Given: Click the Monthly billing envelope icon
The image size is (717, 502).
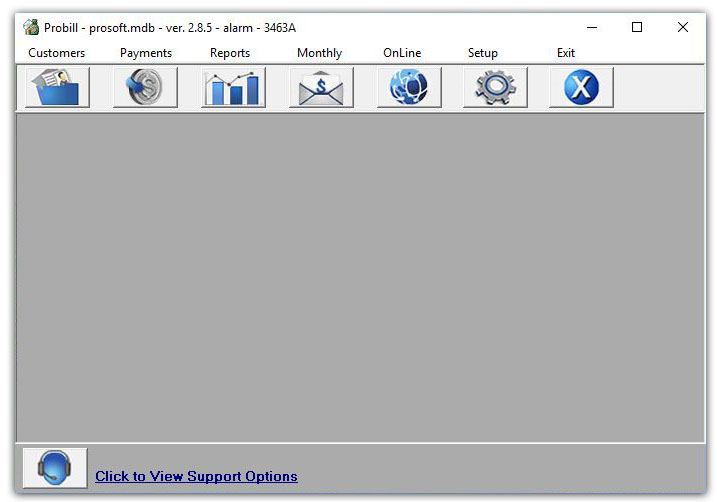Looking at the screenshot, I should (321, 87).
